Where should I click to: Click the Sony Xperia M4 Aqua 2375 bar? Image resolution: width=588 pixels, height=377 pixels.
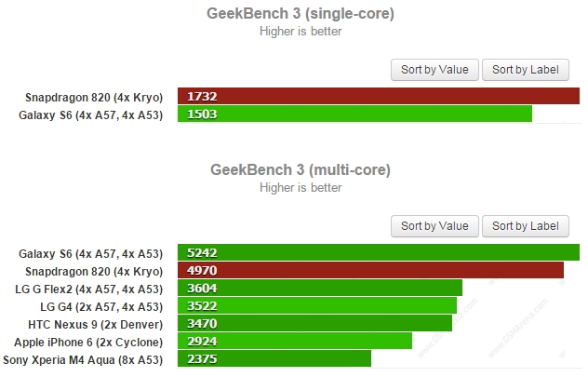[274, 358]
